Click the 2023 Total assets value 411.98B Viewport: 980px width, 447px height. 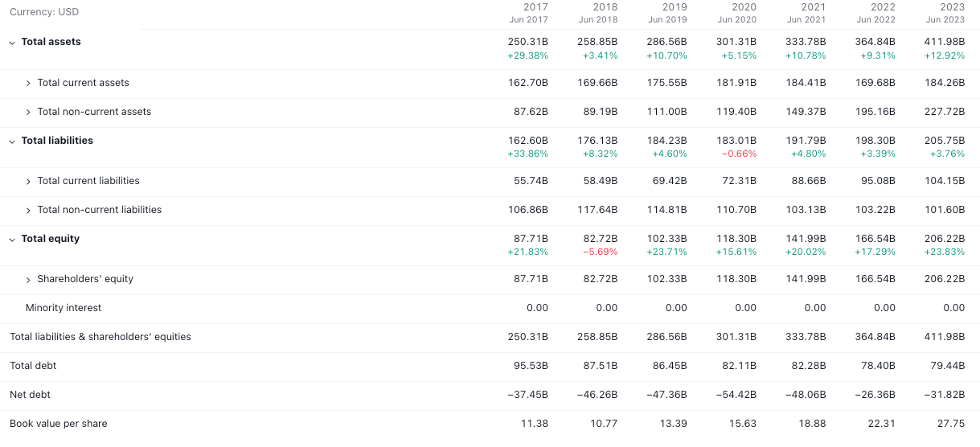coord(945,42)
